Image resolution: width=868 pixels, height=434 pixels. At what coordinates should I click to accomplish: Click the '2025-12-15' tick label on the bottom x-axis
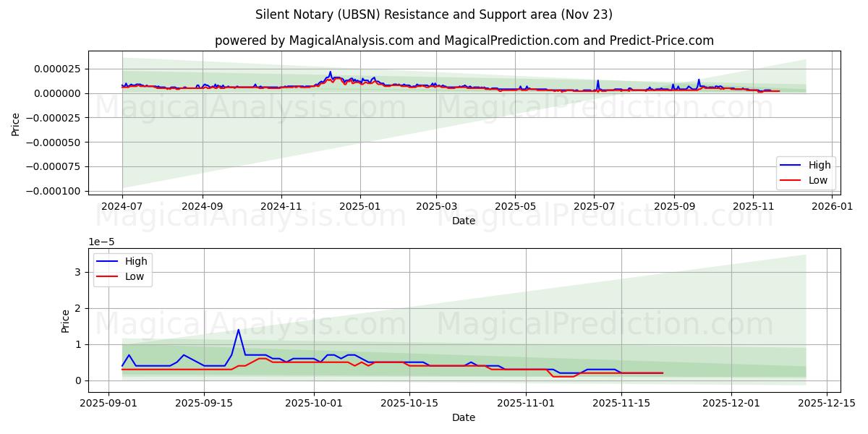[x=826, y=404]
